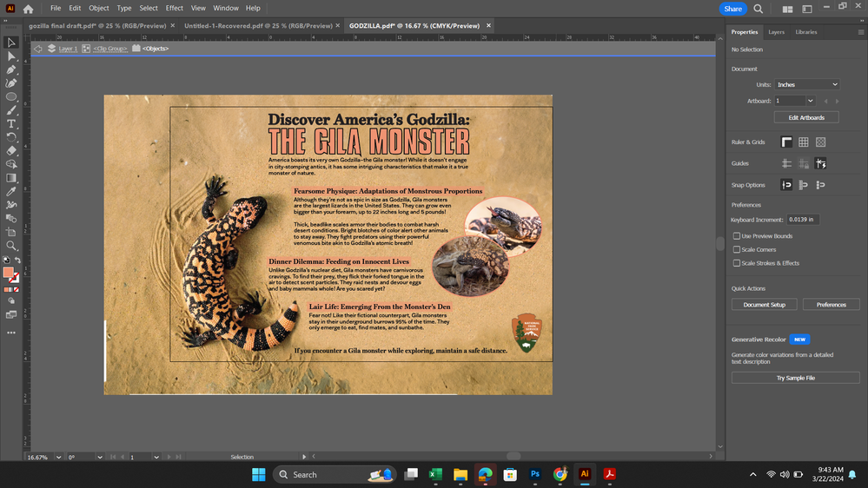Open Arrange Documents icon
Image resolution: width=868 pixels, height=488 pixels.
point(788,9)
